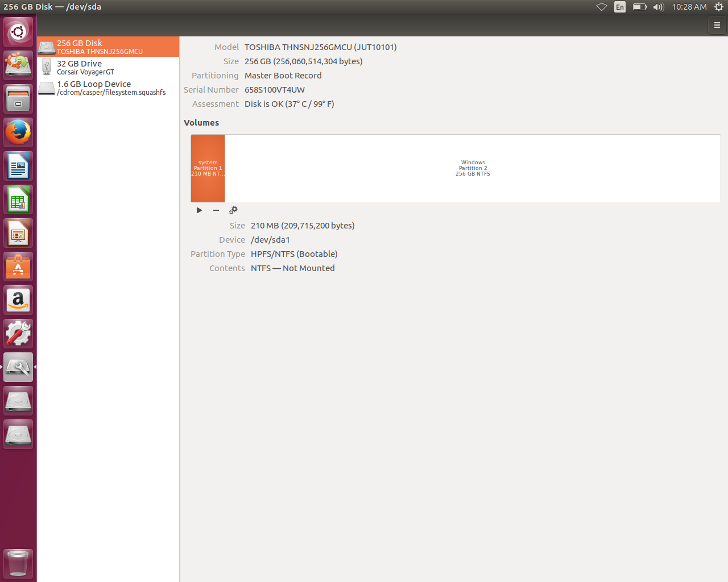Click the "Contents" field label

[227, 268]
